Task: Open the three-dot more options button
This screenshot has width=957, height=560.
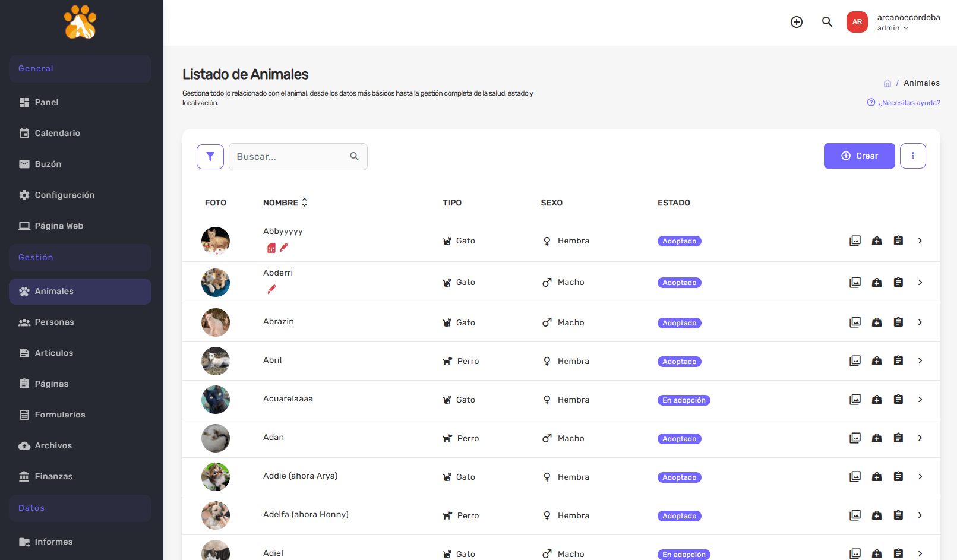Action: click(x=912, y=156)
